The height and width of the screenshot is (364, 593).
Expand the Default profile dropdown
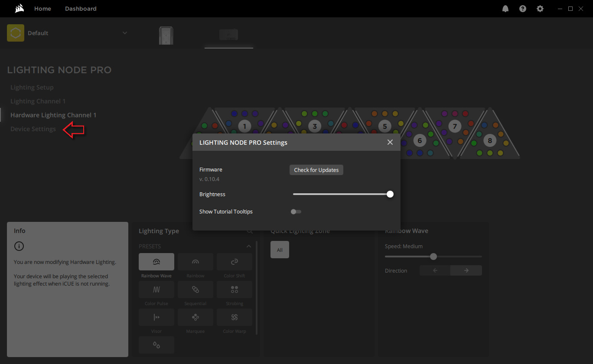tap(125, 33)
